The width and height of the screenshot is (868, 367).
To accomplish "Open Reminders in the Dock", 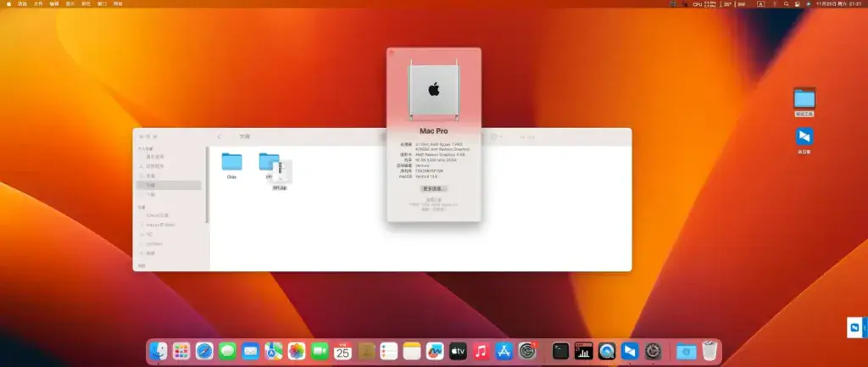I will pos(389,351).
